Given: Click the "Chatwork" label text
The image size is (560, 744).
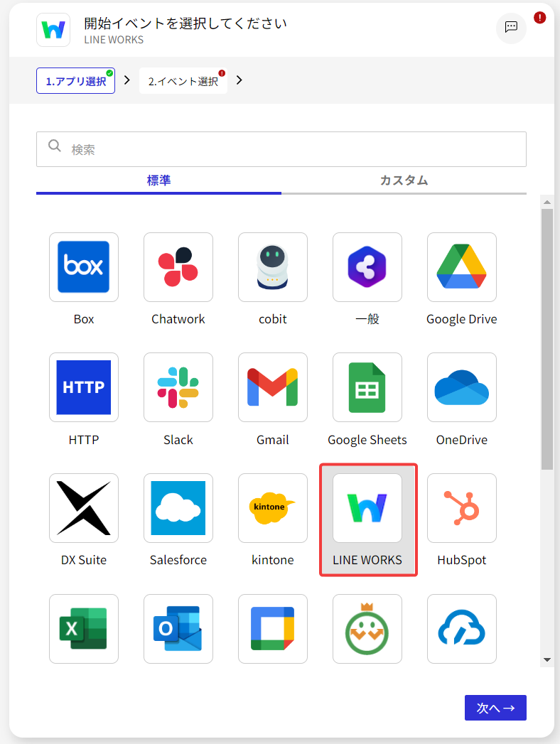Looking at the screenshot, I should (178, 319).
